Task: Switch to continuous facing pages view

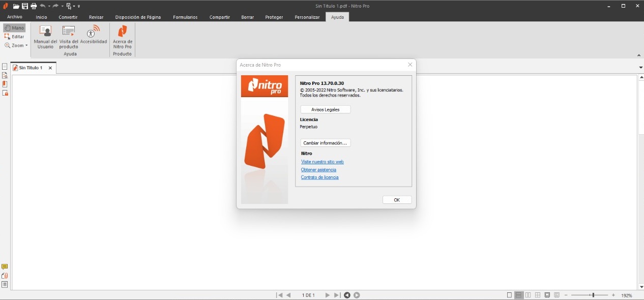Action: point(538,295)
